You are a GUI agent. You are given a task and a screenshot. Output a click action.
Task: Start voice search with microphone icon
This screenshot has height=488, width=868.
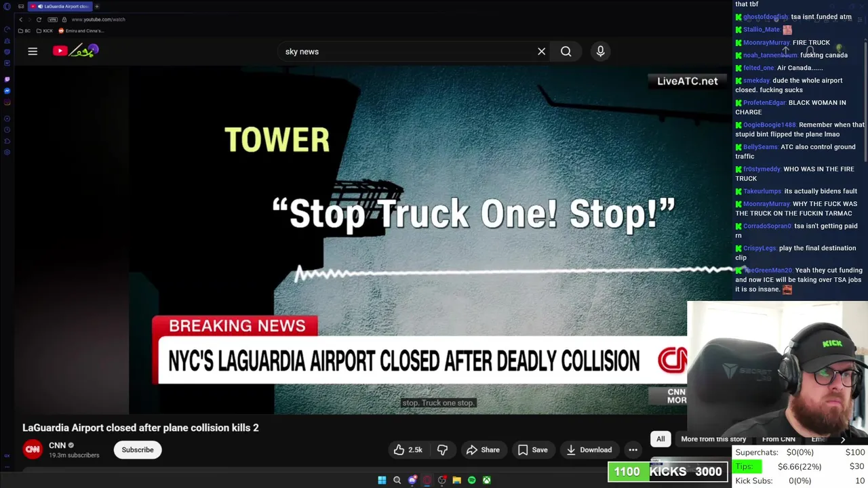[600, 52]
